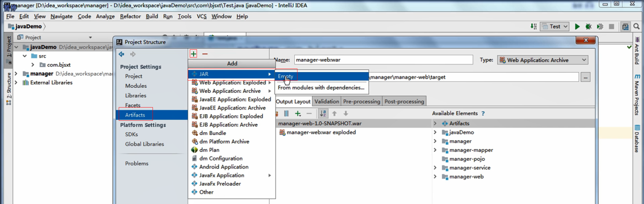The height and width of the screenshot is (204, 644).
Task: Choose dm Bundle
Action: coord(232,133)
